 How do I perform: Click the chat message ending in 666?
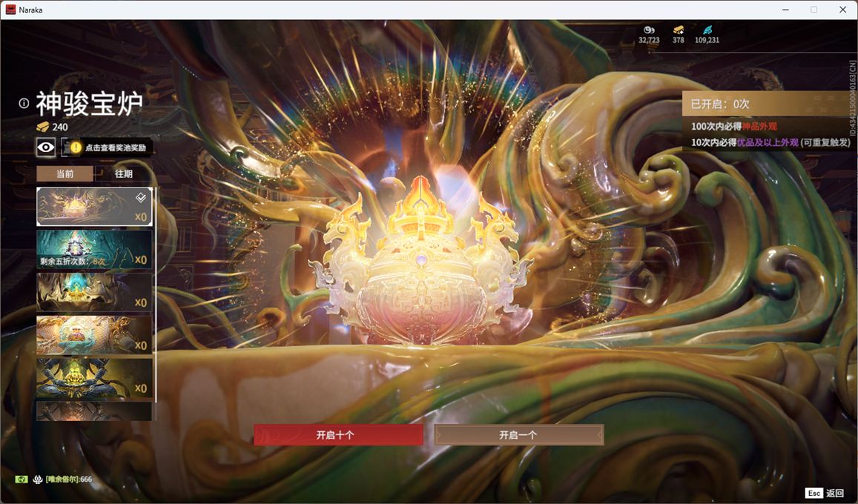[x=69, y=480]
